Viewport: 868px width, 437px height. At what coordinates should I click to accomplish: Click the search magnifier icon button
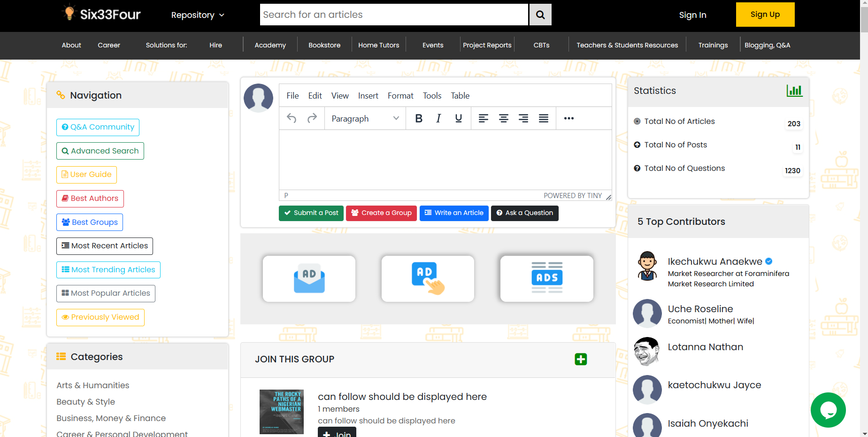tap(540, 15)
